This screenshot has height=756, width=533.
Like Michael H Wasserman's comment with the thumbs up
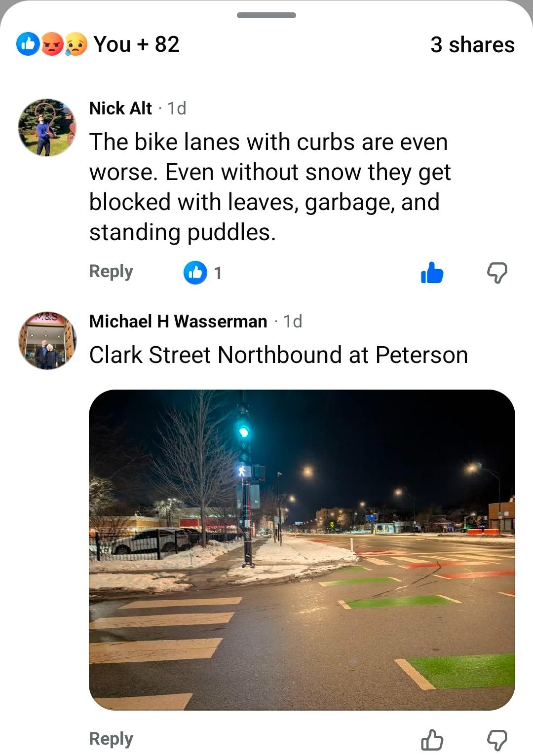click(x=432, y=740)
